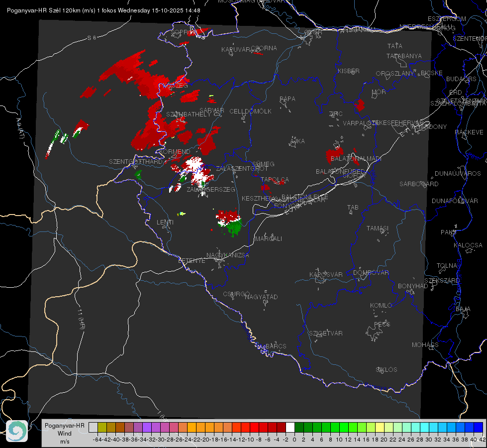Screen dimensions: 487x448
Task: Click the DUNAÚJVÁROS city label
Action: [x=458, y=174]
